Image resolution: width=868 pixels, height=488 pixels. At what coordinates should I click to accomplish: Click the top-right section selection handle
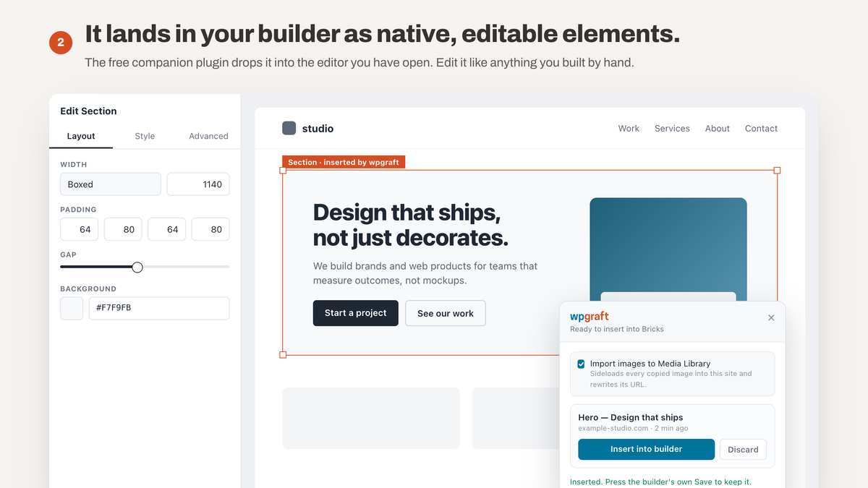(778, 171)
